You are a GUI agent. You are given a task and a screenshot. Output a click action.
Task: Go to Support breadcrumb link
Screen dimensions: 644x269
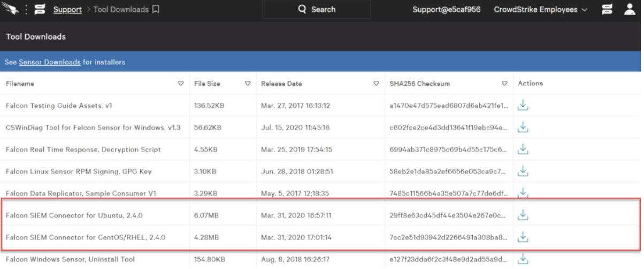pyautogui.click(x=67, y=10)
